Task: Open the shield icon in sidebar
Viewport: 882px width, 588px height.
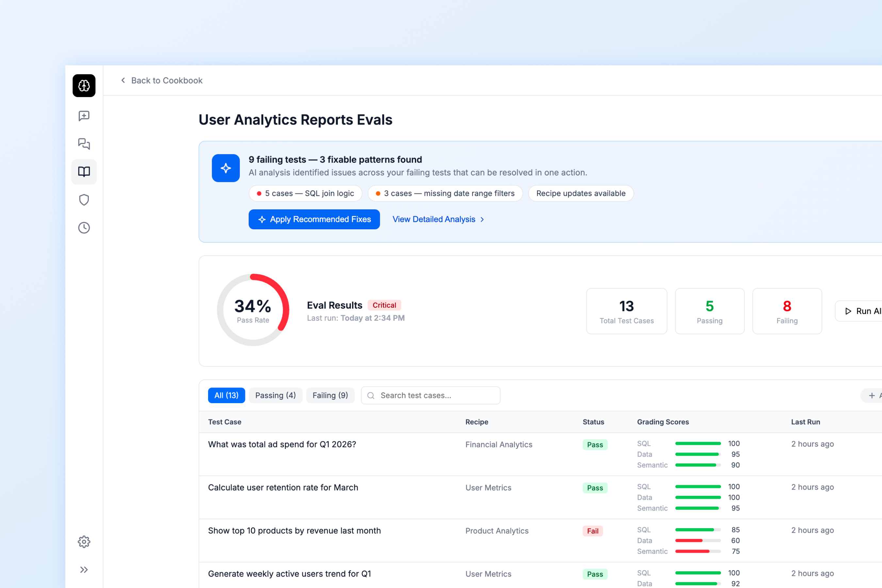Action: tap(84, 200)
